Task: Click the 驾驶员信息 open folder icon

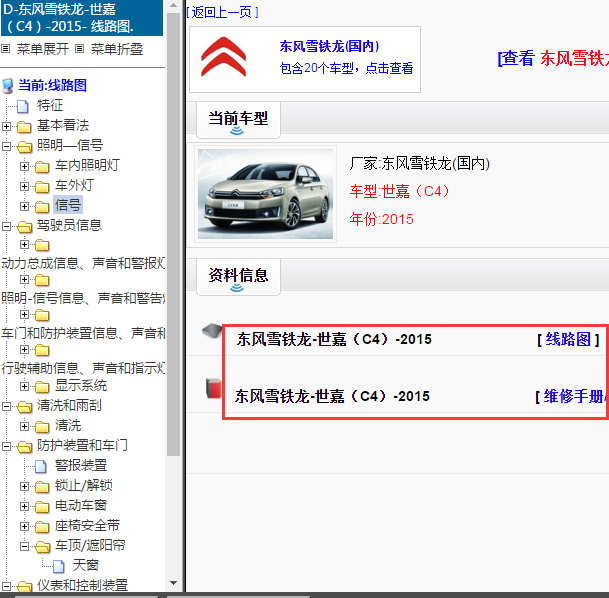Action: tap(24, 226)
